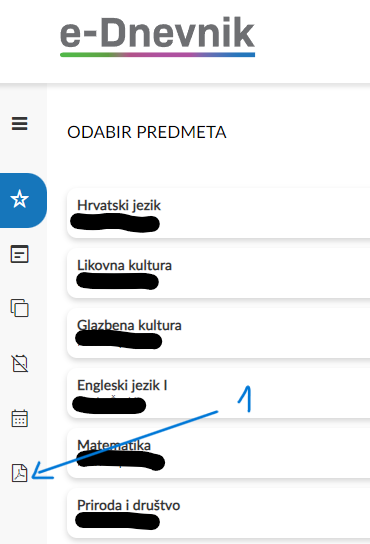370x544 pixels.
Task: Open the calendar schedule icon in the sidebar
Action: point(19,418)
